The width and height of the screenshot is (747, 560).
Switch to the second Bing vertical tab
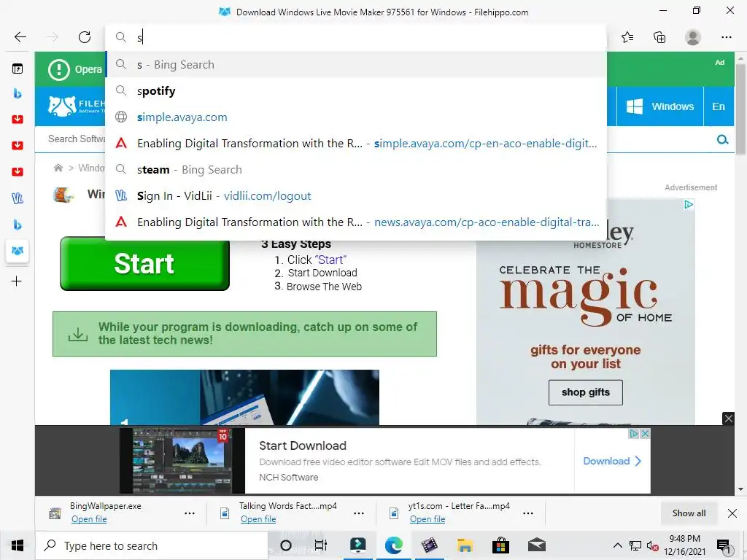tap(18, 225)
